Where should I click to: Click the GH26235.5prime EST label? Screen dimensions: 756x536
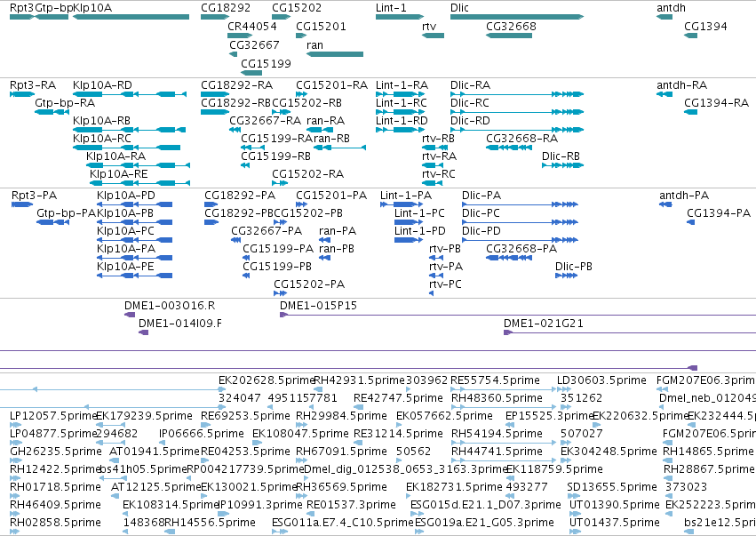56,452
